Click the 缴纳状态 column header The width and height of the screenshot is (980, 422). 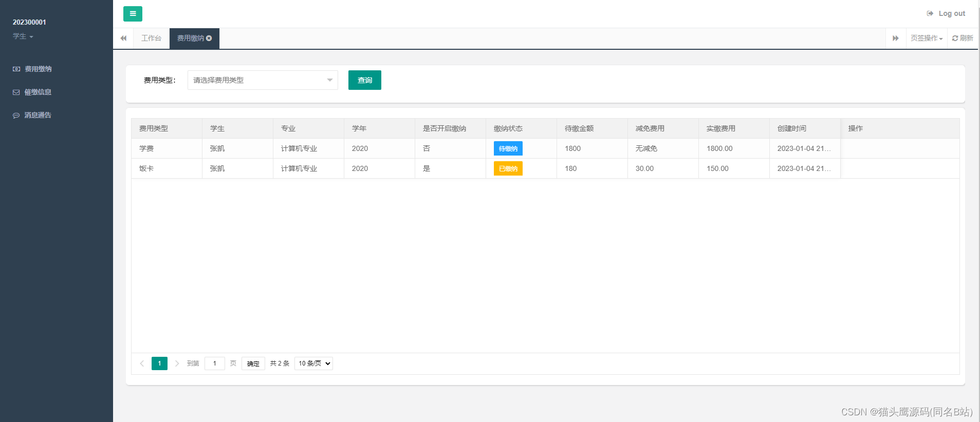(522, 128)
